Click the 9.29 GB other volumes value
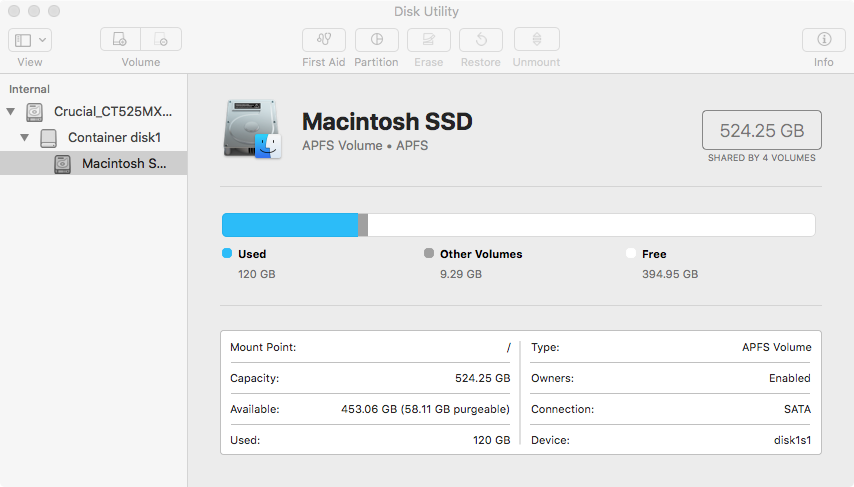 click(461, 274)
